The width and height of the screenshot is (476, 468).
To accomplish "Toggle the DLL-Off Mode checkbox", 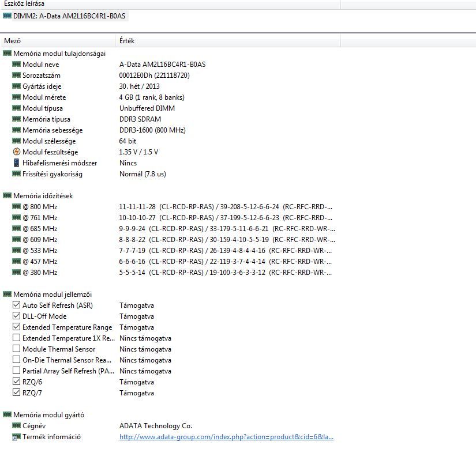I will (x=16, y=316).
